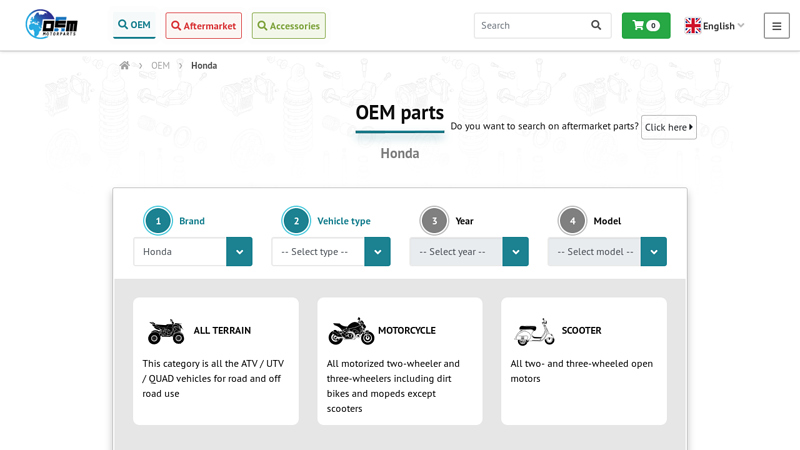Click the search magnifier icon
This screenshot has width=800, height=450.
596,25
